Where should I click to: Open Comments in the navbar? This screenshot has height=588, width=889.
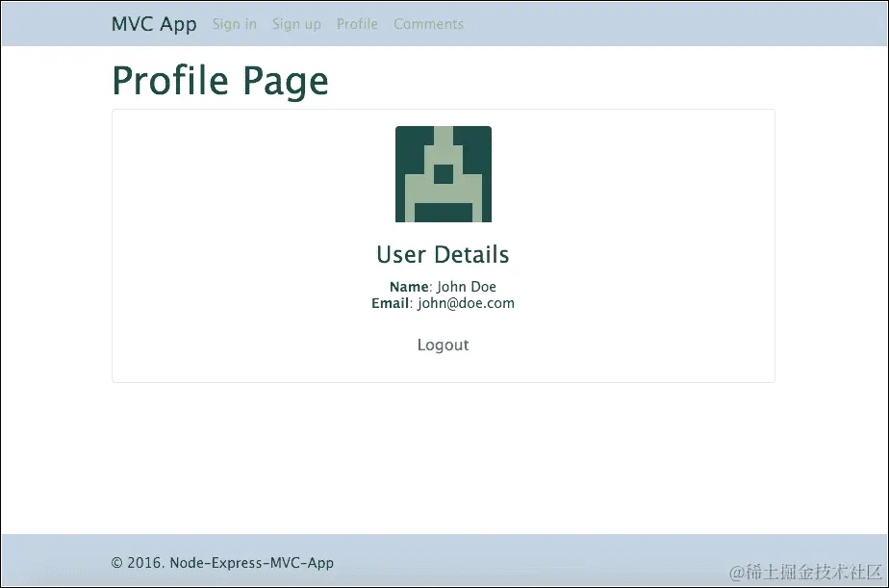point(429,24)
